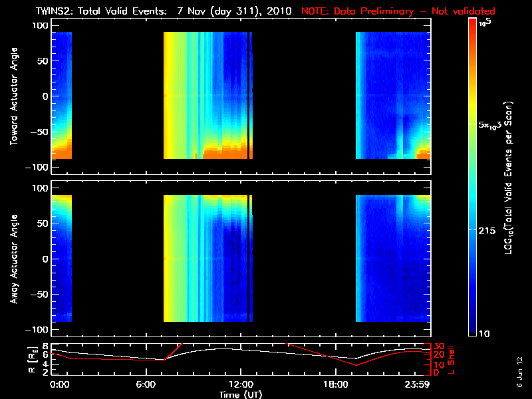Screen dimensions: 532x399
Task: Click the red 'NOTE: Data Preliminary – Not validated' warning
Action: pos(398,11)
